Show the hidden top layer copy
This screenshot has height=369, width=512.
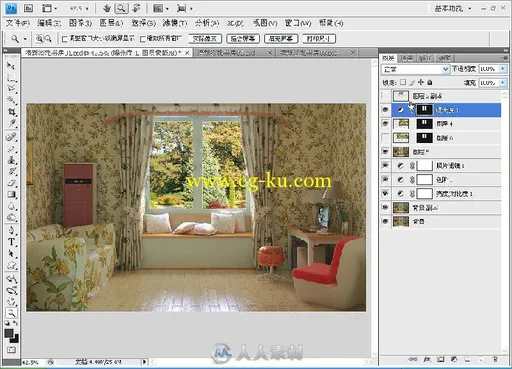coord(385,96)
